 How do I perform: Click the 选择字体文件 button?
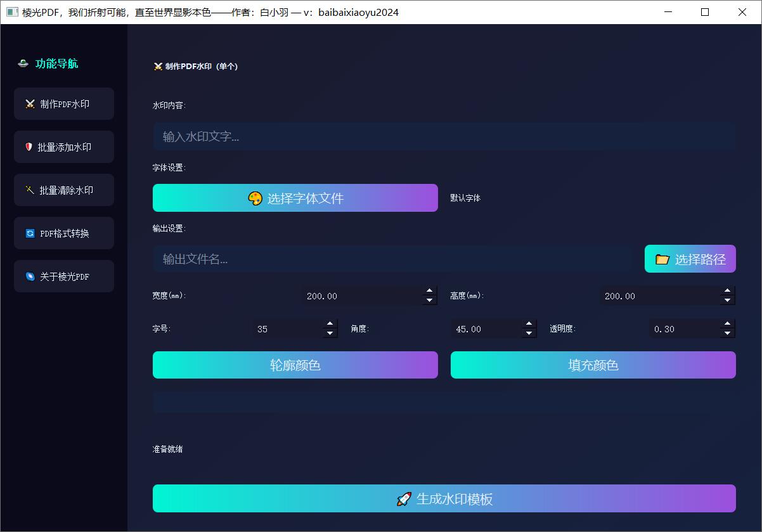click(295, 198)
